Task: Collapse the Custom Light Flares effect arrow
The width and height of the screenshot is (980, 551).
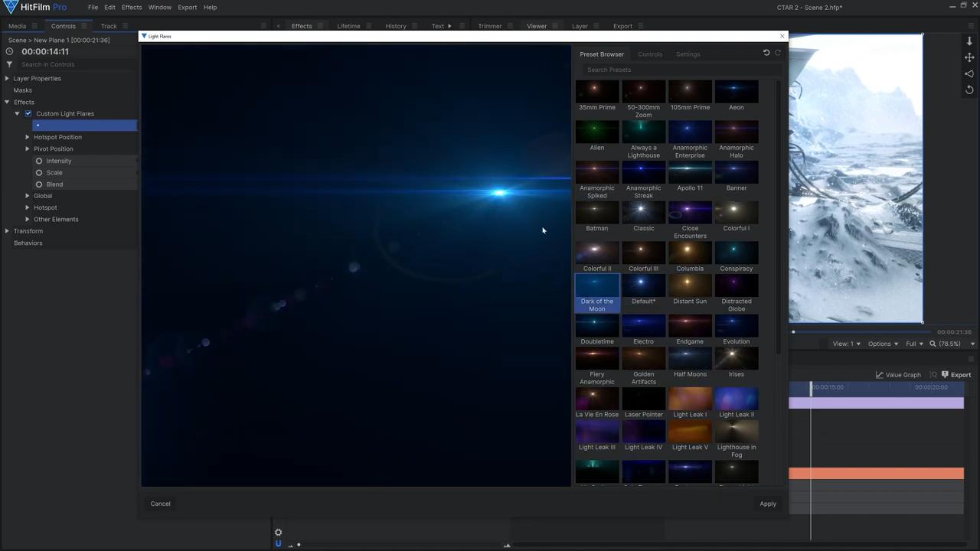Action: pyautogui.click(x=17, y=113)
